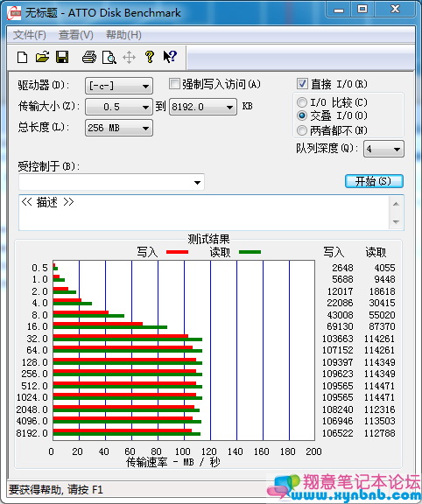This screenshot has height=504, width=422.
Task: Open the 8192.0 maximum transfer size dropdown
Action: [x=203, y=107]
